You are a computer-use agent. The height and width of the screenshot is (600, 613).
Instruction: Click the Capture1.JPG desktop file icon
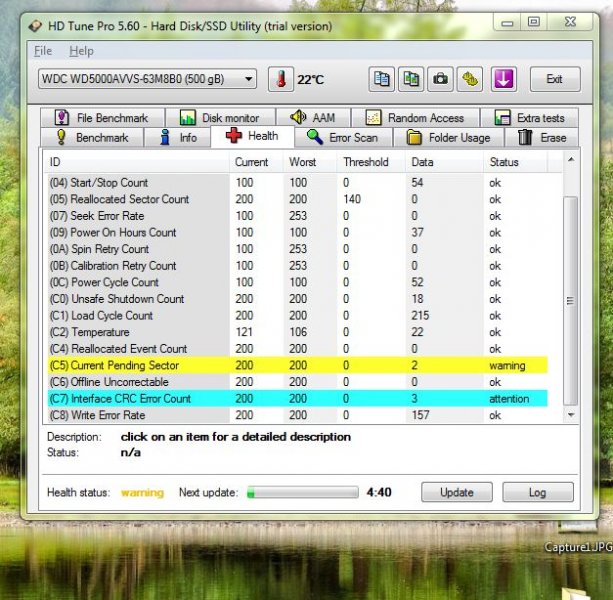click(579, 537)
